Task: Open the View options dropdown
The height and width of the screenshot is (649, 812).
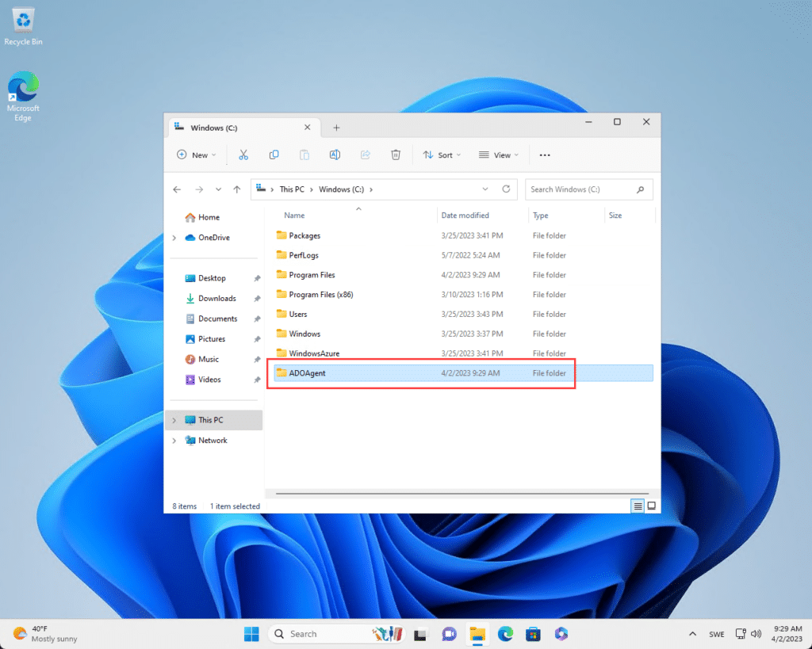Action: tap(499, 155)
